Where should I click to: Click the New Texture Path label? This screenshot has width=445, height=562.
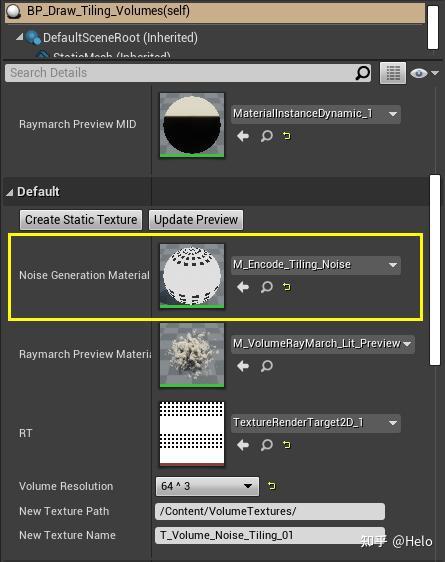pyautogui.click(x=64, y=511)
